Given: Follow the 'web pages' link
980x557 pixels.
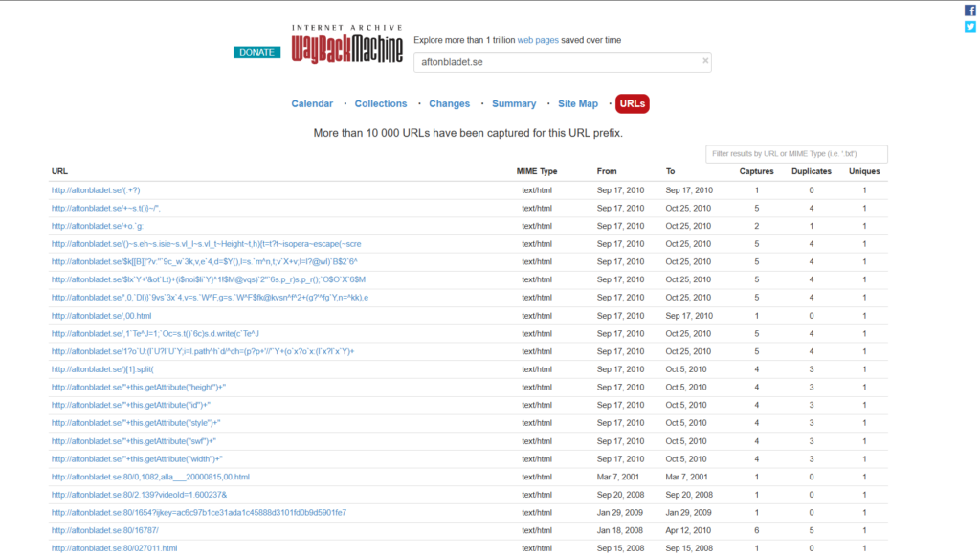Looking at the screenshot, I should [x=538, y=40].
